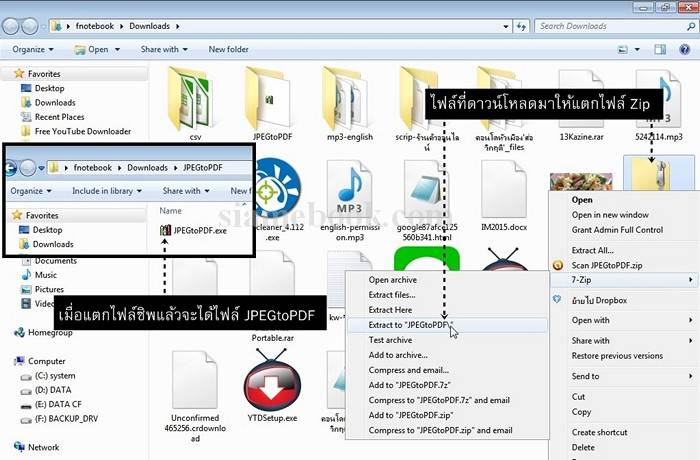Select Music library in sidebar
700x460 pixels.
39,275
